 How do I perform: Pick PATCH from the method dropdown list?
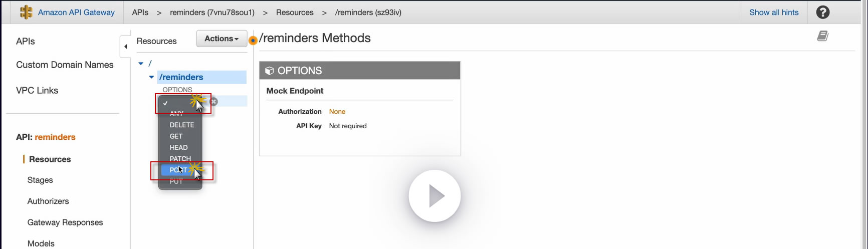pyautogui.click(x=180, y=159)
